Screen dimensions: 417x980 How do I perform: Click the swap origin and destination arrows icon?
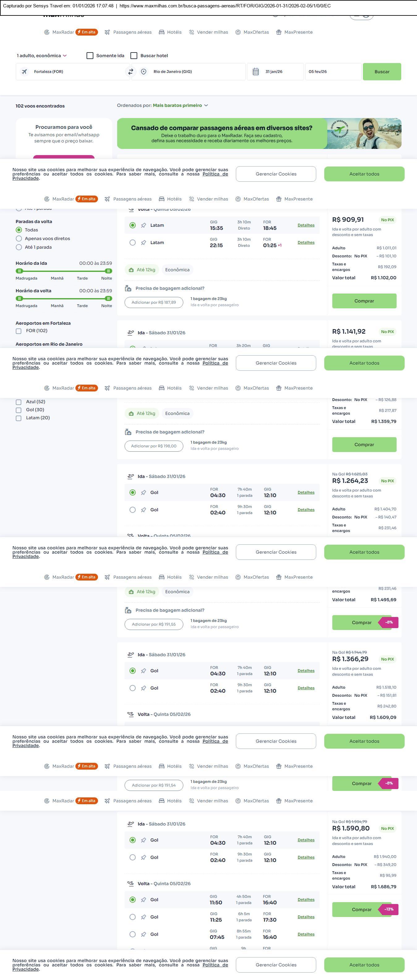tap(130, 71)
